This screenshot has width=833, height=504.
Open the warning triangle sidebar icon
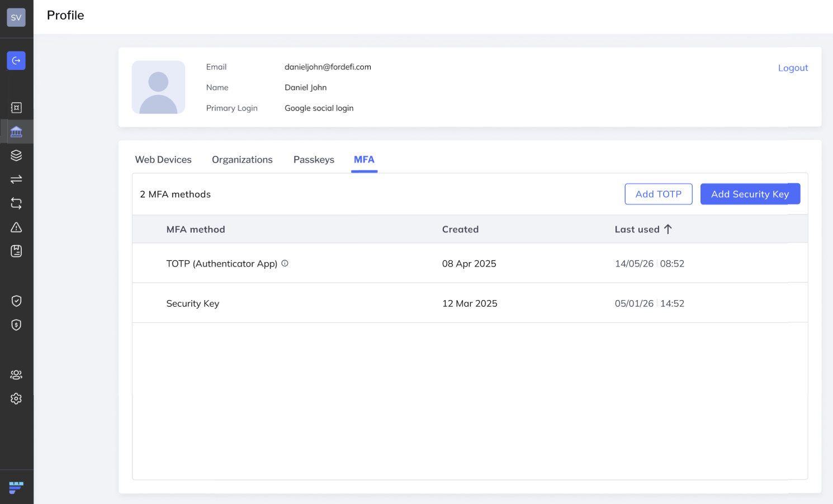click(x=16, y=227)
